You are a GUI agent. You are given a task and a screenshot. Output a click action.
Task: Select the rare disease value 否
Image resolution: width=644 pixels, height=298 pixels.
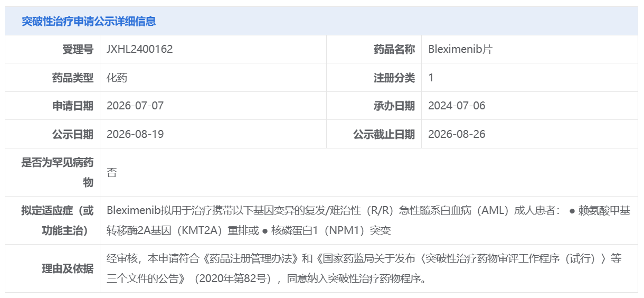(111, 172)
